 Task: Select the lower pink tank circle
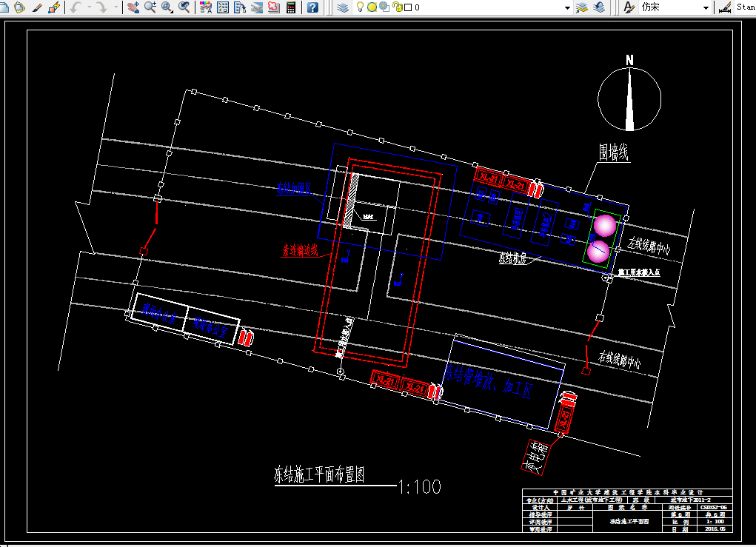[598, 251]
